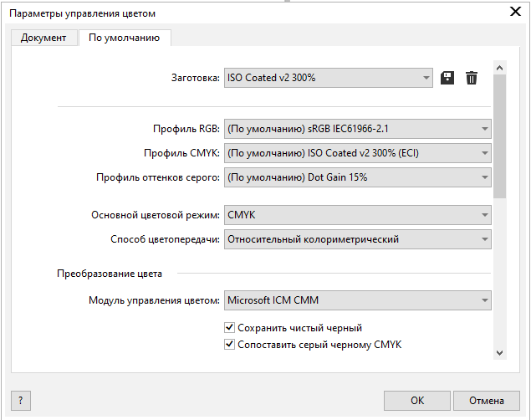Open the 'Заготовка' preset dropdown

[x=329, y=78]
